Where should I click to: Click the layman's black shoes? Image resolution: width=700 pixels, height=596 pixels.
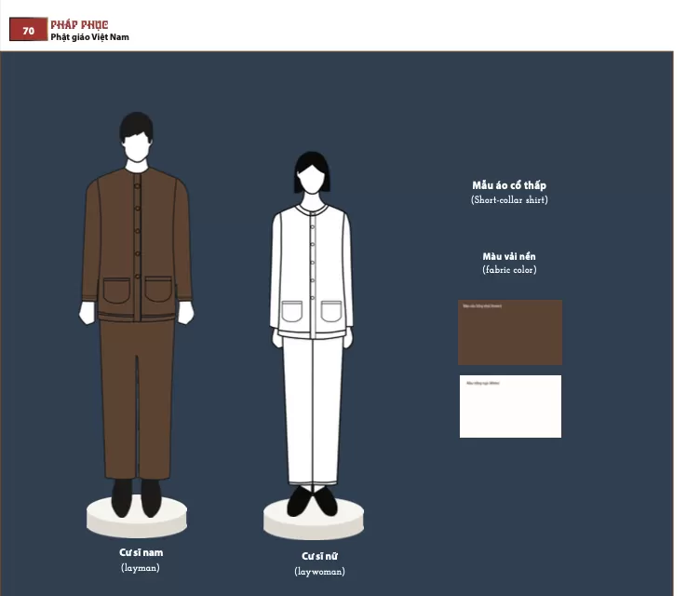point(136,497)
